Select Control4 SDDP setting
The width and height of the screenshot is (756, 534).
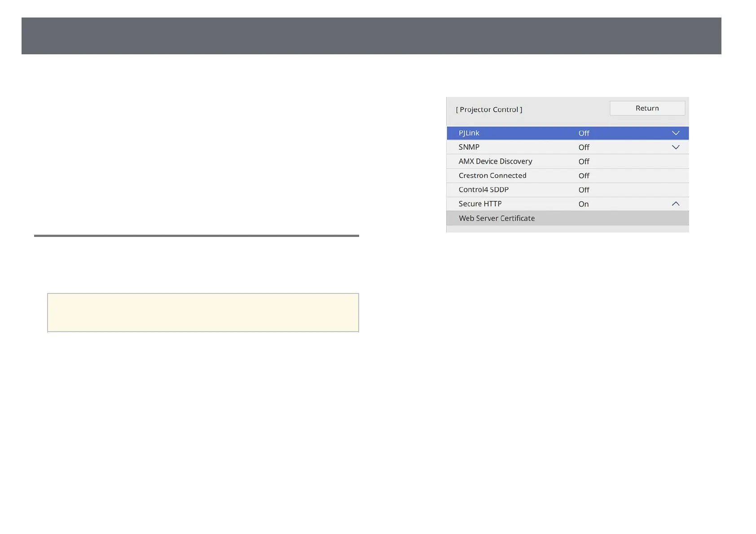point(567,190)
